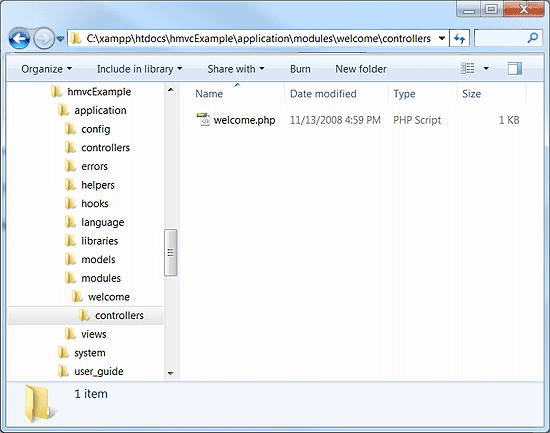Image resolution: width=550 pixels, height=433 pixels.
Task: Select welcome folder in the tree
Action: pyautogui.click(x=109, y=297)
